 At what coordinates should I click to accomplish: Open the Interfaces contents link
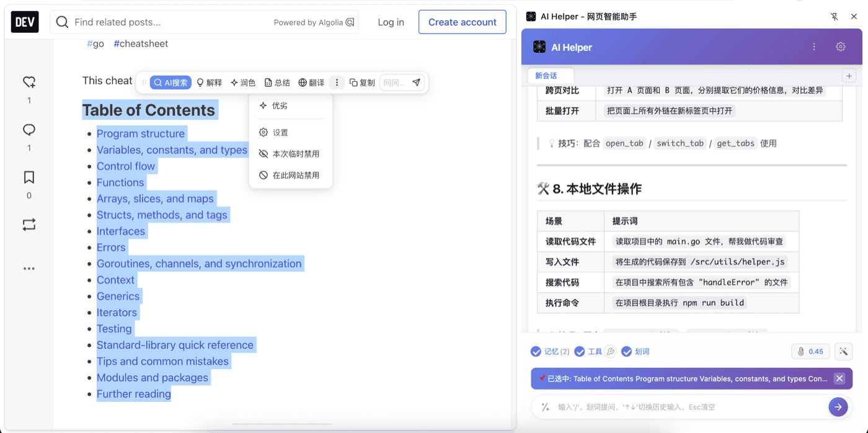(121, 231)
